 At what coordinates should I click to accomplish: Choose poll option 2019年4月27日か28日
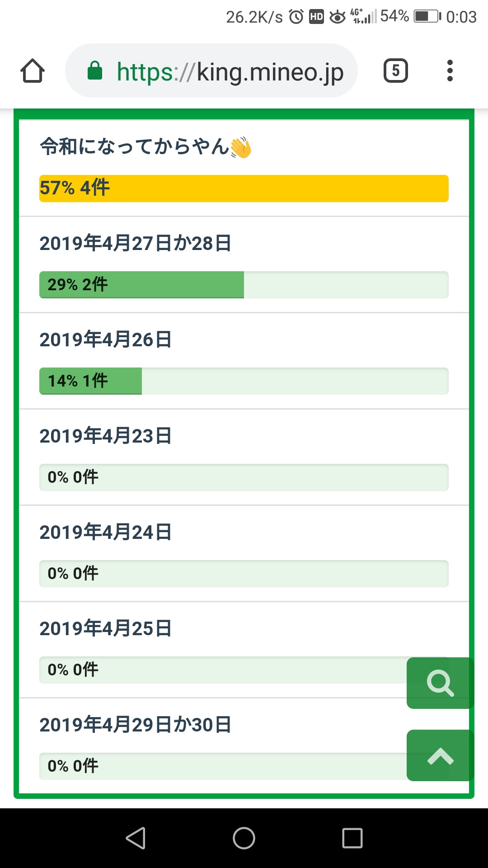pyautogui.click(x=135, y=243)
